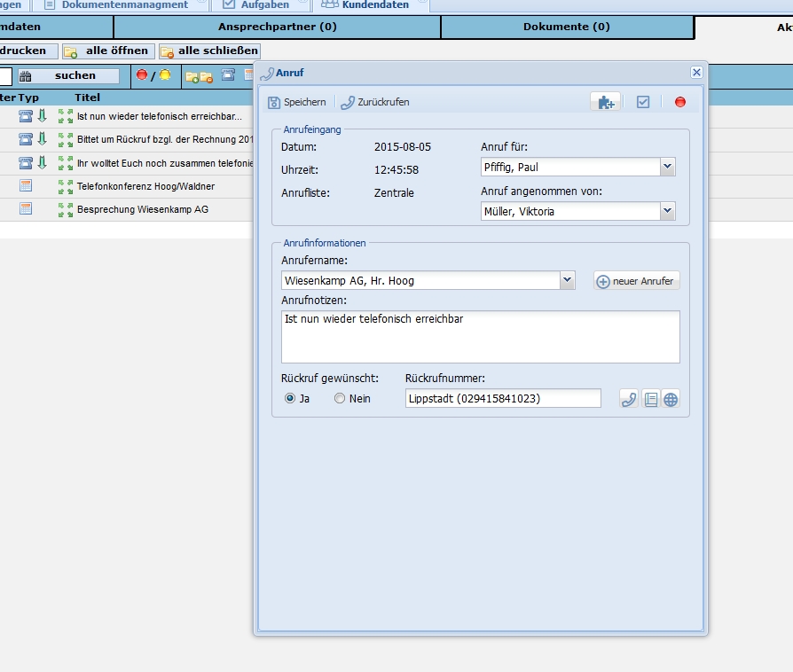Click the yellow status circle in toolbar
The width and height of the screenshot is (793, 672).
tap(164, 75)
